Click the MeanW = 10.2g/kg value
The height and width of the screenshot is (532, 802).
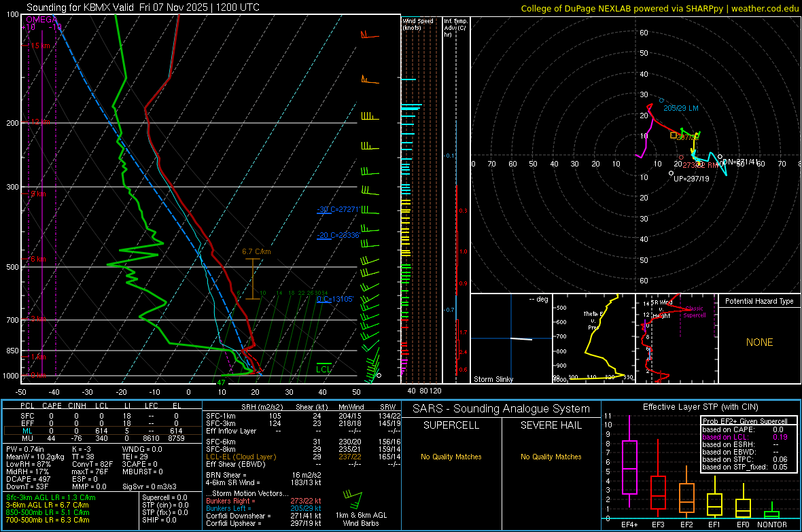click(x=35, y=457)
